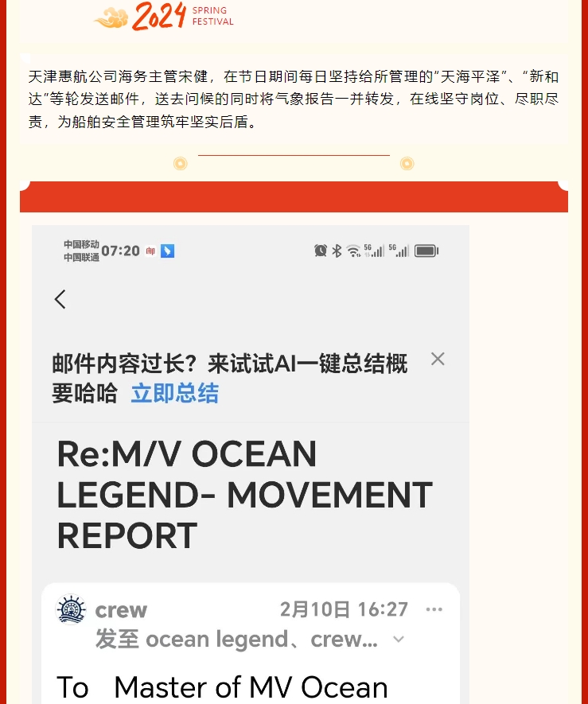Click the 2月10日 16:27 timestamp

point(344,609)
